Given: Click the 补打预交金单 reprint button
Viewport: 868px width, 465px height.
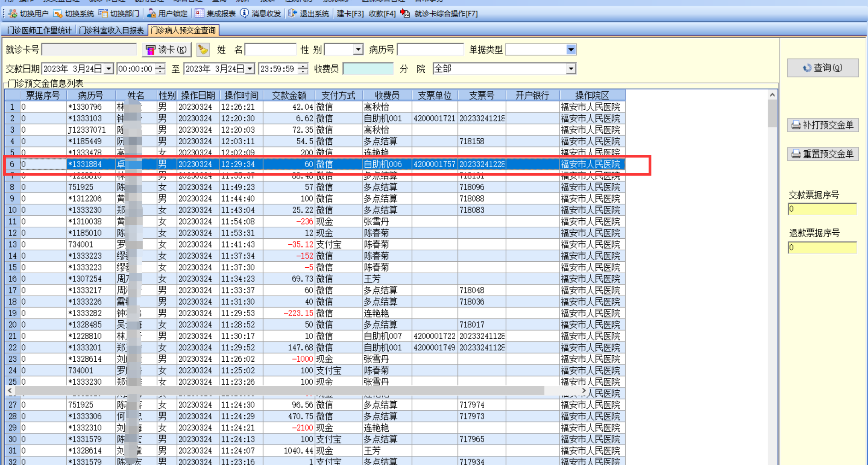Looking at the screenshot, I should coord(823,125).
